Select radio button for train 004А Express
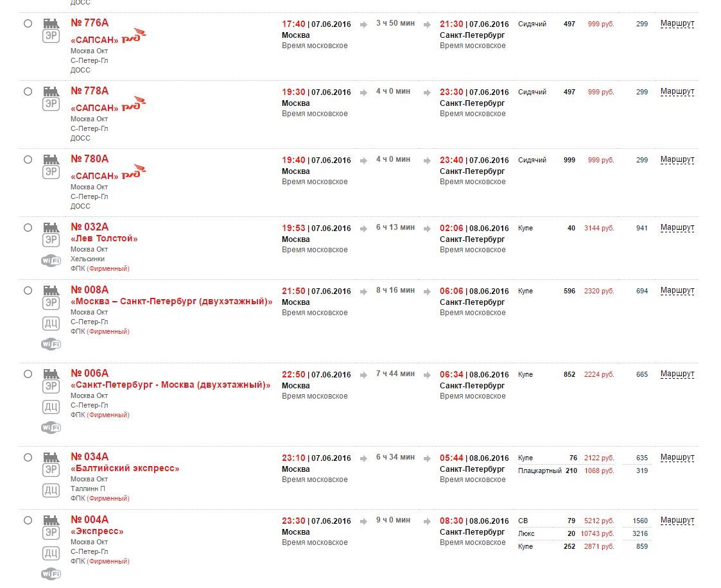The width and height of the screenshot is (721, 588). coord(28,521)
